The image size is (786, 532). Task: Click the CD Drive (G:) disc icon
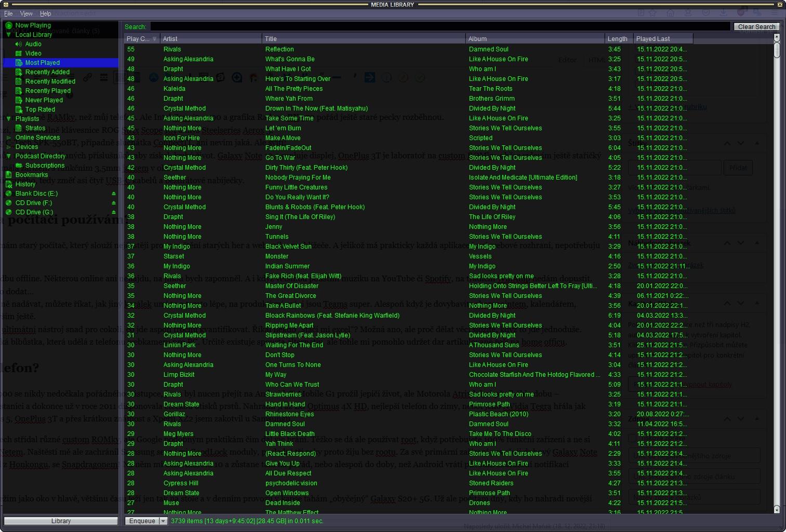click(9, 212)
